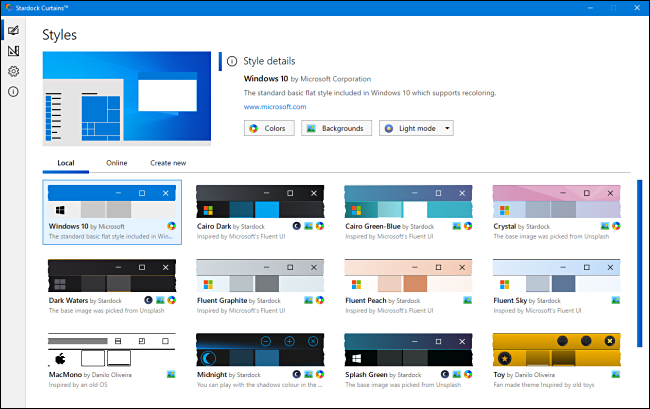Click the background image icon on Fluent Sky
The image size is (650, 409).
616,300
